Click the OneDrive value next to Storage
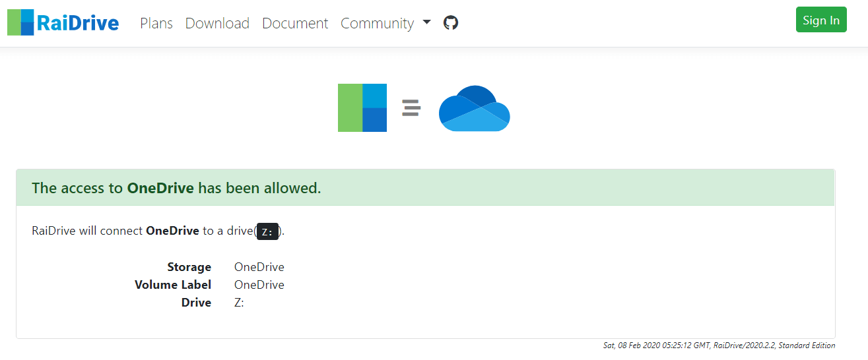This screenshot has height=360, width=868. 259,267
